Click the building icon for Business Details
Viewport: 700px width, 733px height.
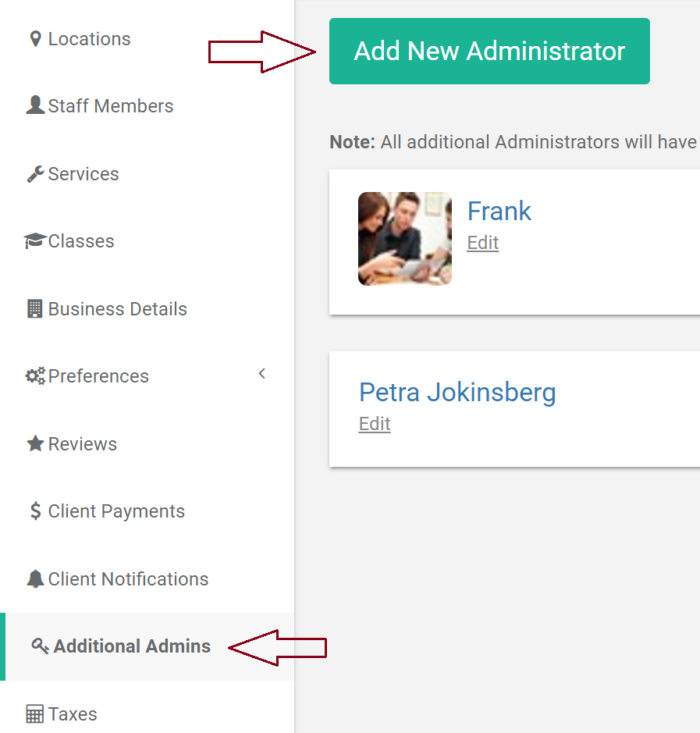[x=34, y=308]
